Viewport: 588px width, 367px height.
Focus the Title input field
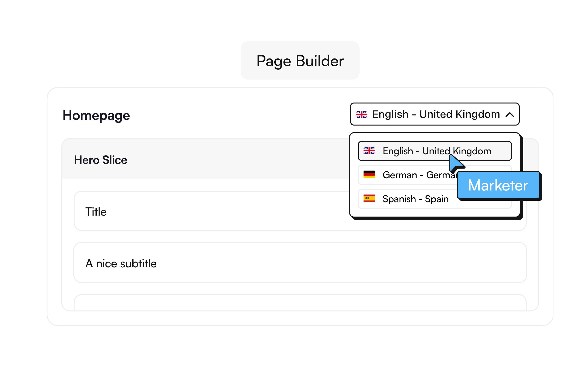(209, 211)
